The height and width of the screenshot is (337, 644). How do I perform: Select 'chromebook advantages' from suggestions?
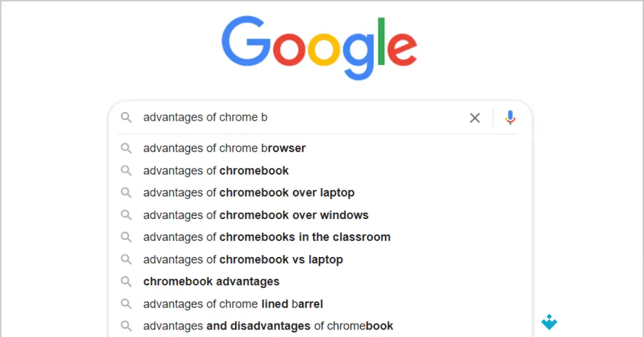click(211, 281)
